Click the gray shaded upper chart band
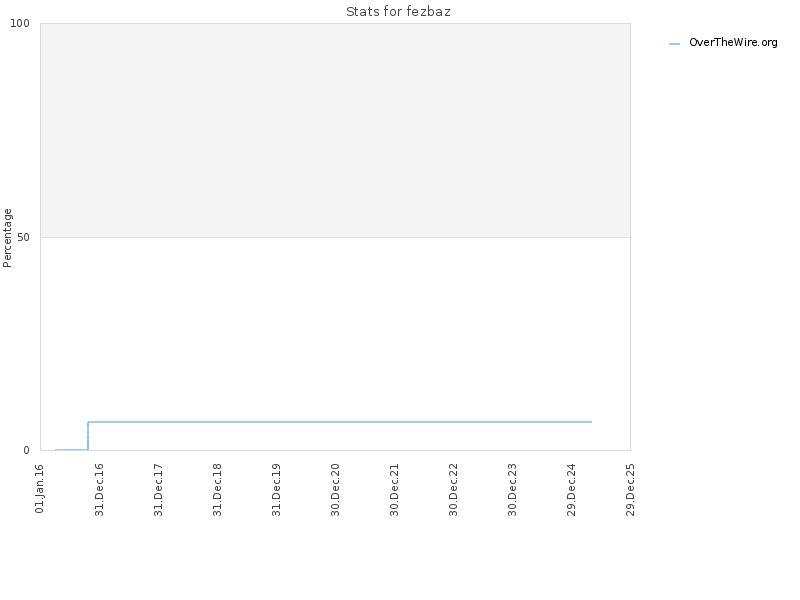The width and height of the screenshot is (800, 600). (x=335, y=130)
